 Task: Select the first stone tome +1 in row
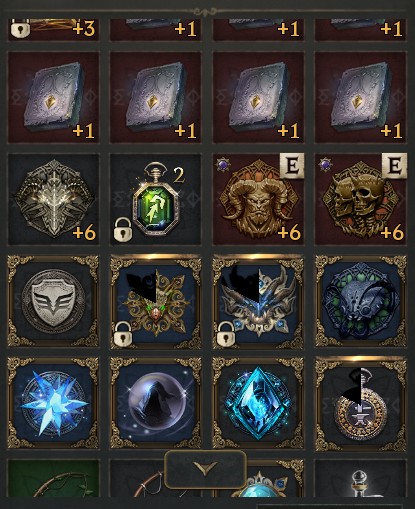click(x=53, y=97)
